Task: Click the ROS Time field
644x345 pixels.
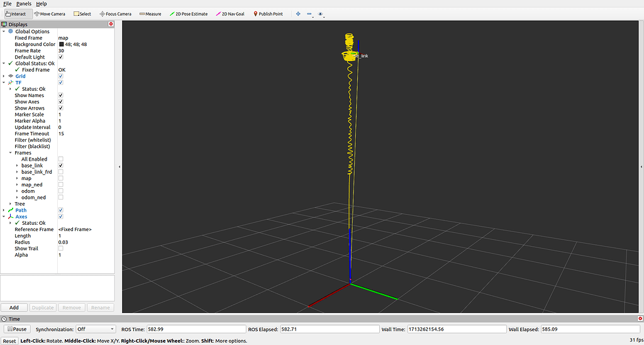Action: pos(196,329)
